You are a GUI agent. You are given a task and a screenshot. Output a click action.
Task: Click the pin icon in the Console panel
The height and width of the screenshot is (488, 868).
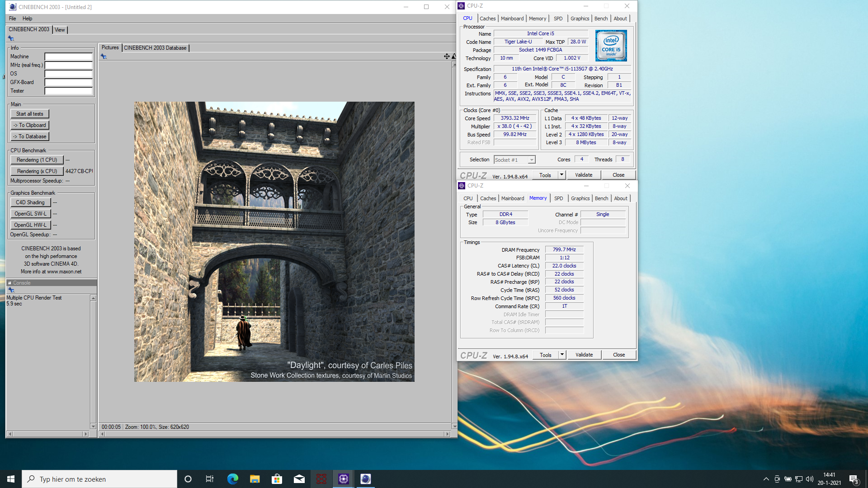point(11,290)
